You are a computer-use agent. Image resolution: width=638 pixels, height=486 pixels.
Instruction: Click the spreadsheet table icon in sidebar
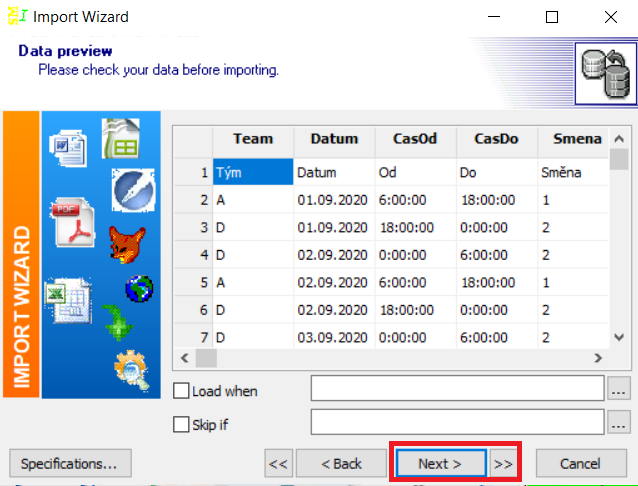[x=121, y=138]
